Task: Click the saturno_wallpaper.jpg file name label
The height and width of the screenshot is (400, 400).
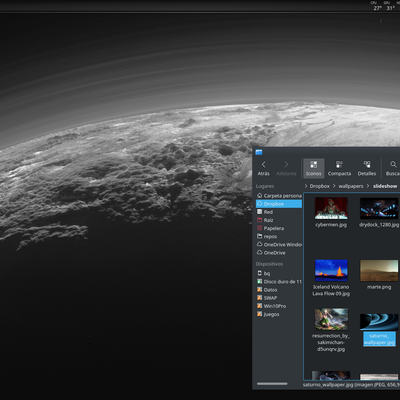Action: (x=379, y=339)
